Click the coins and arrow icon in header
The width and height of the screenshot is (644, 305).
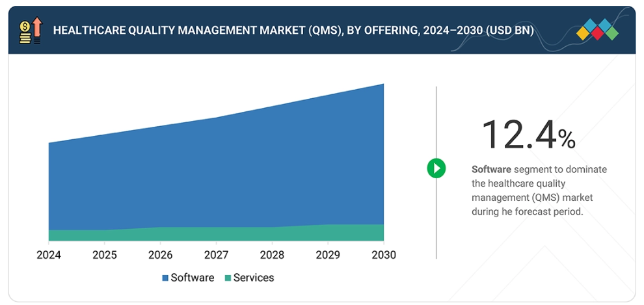[31, 31]
